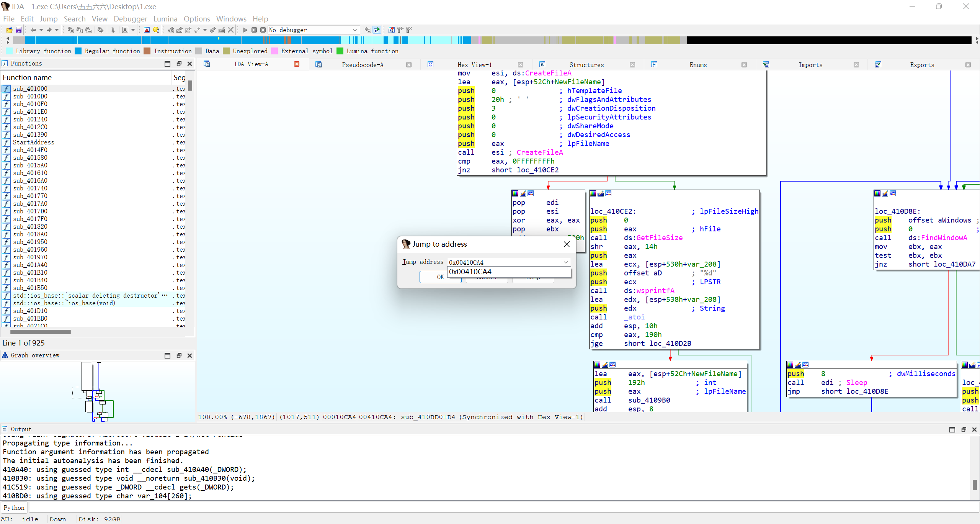The width and height of the screenshot is (980, 524).
Task: Maximize the Output panel
Action: [952, 429]
